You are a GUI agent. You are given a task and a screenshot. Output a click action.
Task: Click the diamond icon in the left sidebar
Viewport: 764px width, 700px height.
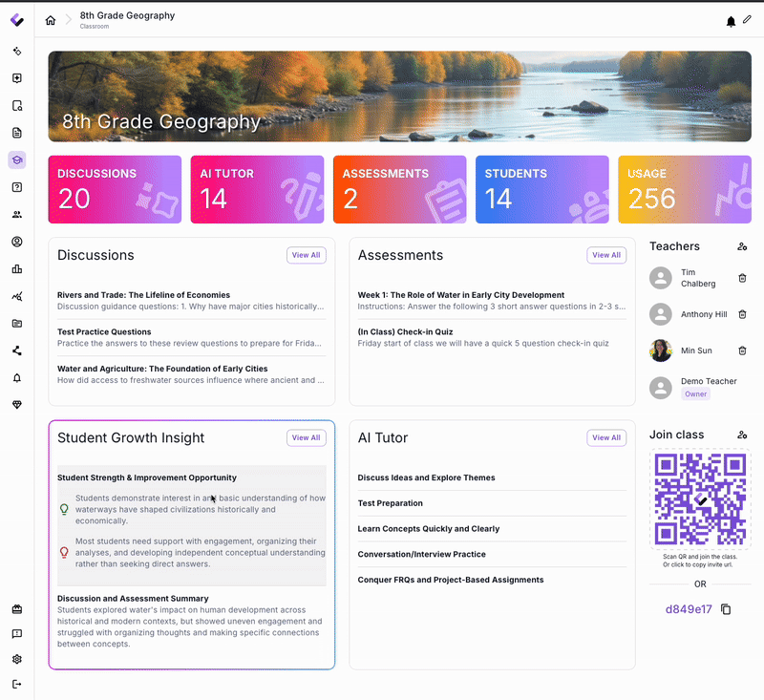17,405
